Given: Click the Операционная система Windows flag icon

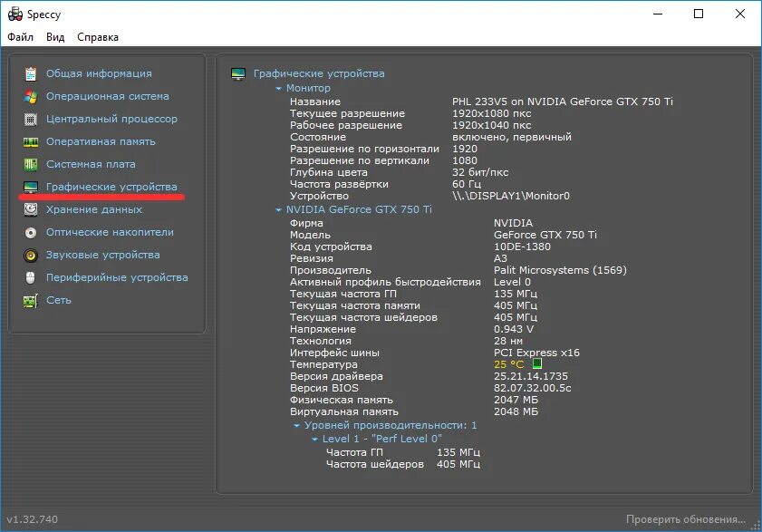Looking at the screenshot, I should point(31,96).
